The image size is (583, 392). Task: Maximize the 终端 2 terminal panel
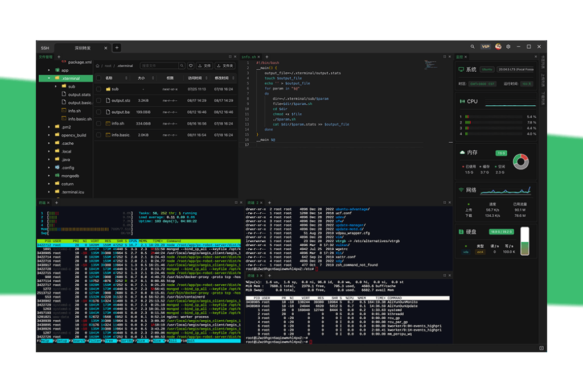(x=445, y=202)
